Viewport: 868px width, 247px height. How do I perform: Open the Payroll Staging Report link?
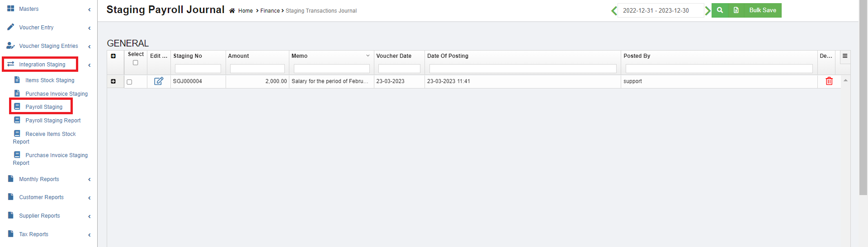click(53, 121)
